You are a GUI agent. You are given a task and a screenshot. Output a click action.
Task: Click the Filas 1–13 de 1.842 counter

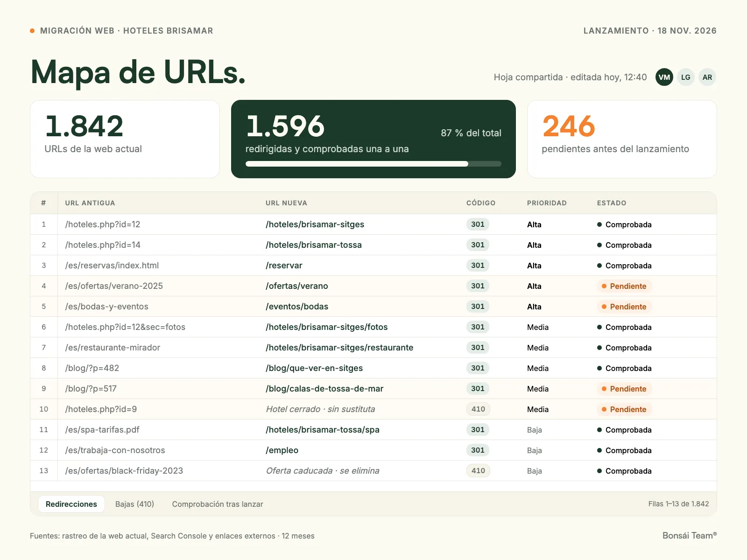678,504
